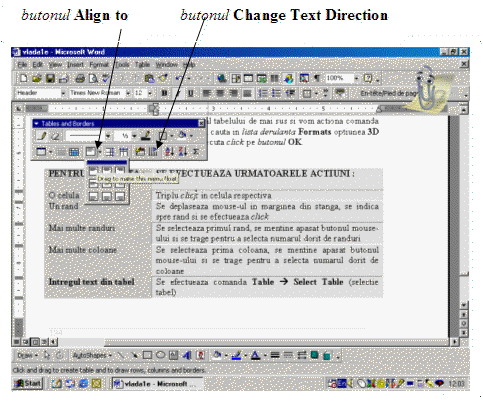Viewport: 483px width, 402px height.
Task: Open the Table menu
Action: pyautogui.click(x=142, y=64)
